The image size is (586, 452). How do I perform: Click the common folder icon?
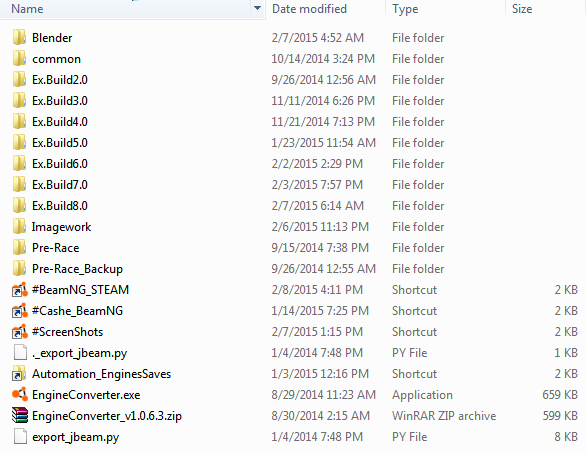click(x=19, y=58)
